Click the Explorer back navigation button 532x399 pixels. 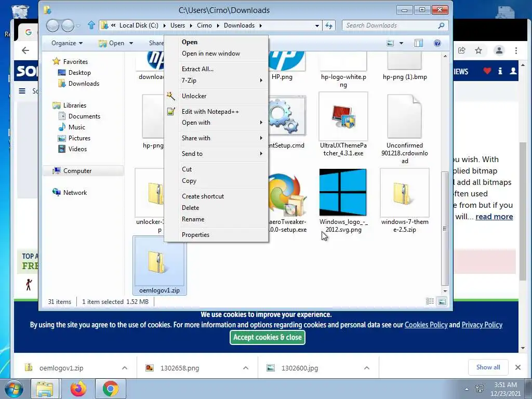coord(52,25)
